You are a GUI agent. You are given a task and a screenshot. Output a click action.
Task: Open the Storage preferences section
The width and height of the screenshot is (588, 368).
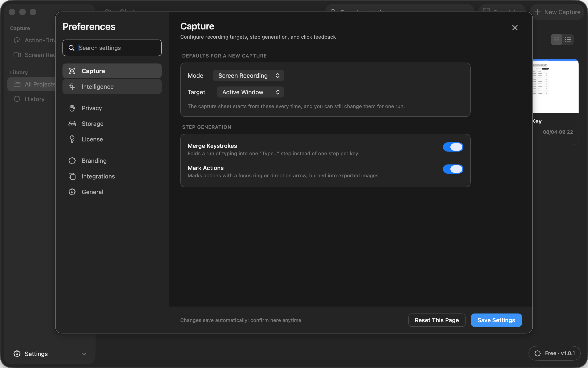(112, 124)
